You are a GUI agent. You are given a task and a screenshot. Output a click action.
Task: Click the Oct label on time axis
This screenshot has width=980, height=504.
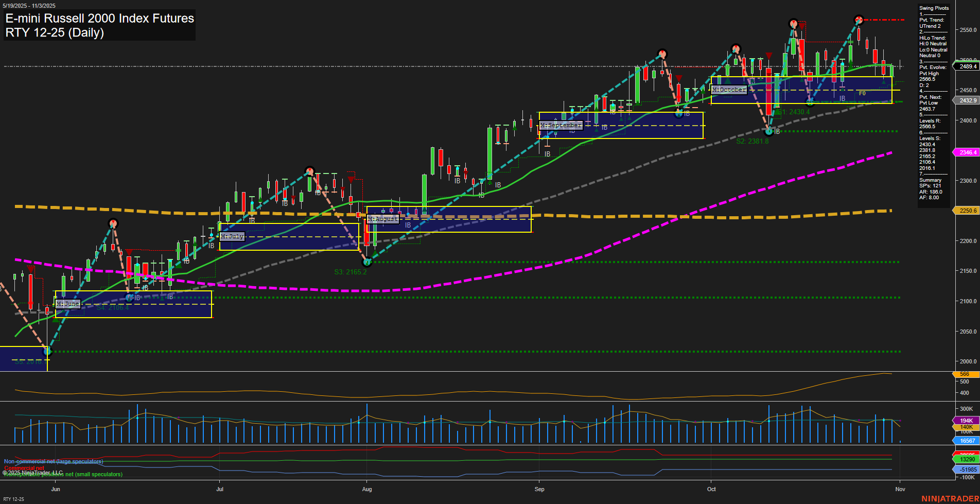click(x=711, y=489)
